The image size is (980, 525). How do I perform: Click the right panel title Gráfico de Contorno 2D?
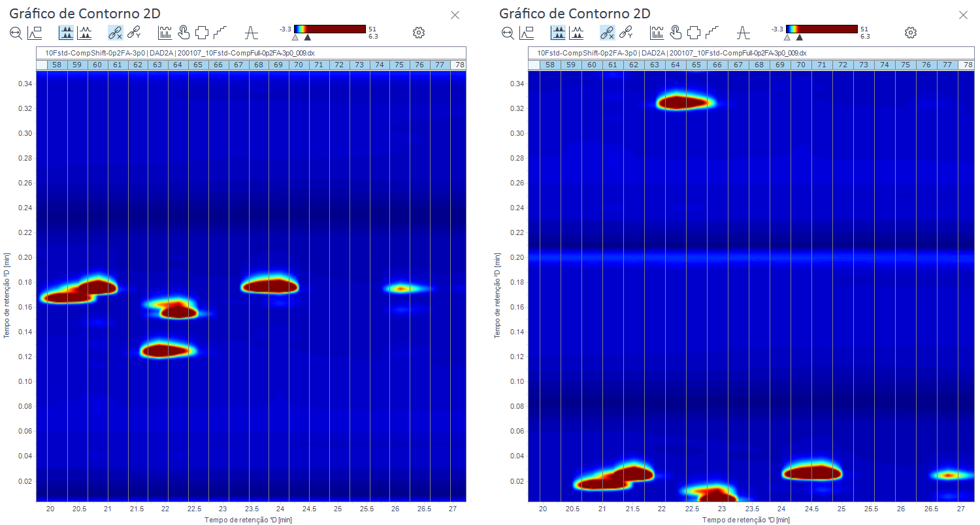(575, 13)
